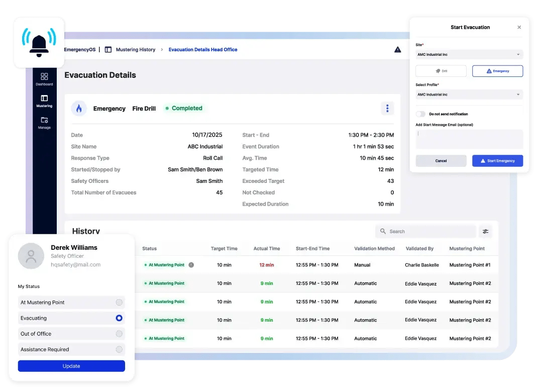This screenshot has height=392, width=543.
Task: Click Evacuation Details Head Office breadcrumb
Action: click(203, 50)
